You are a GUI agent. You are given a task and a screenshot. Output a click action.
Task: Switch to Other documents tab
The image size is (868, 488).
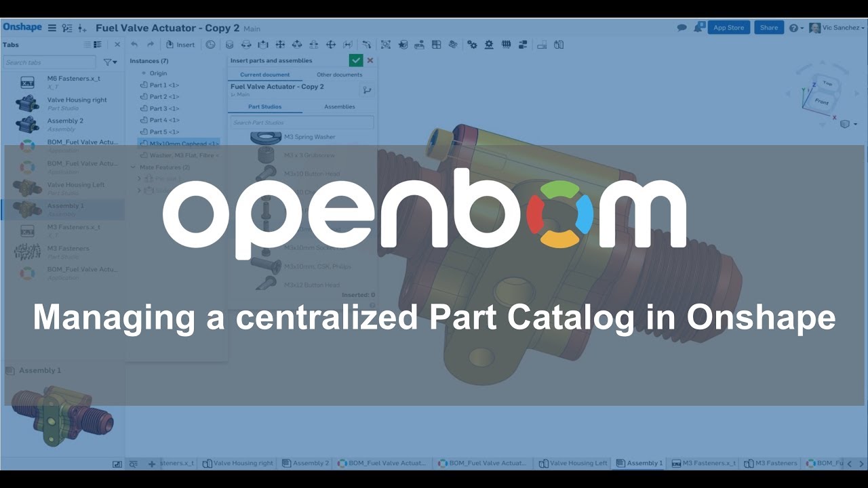[339, 75]
